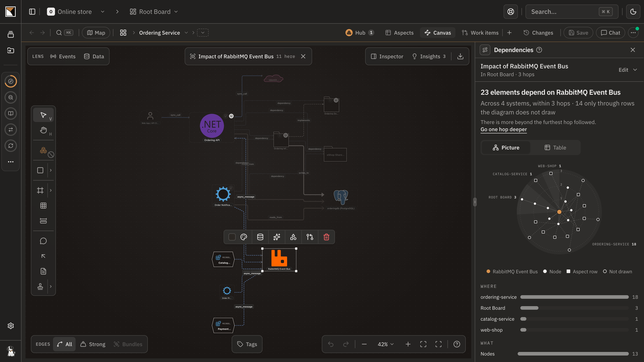Select the frame tool
This screenshot has height=362, width=644.
click(40, 190)
